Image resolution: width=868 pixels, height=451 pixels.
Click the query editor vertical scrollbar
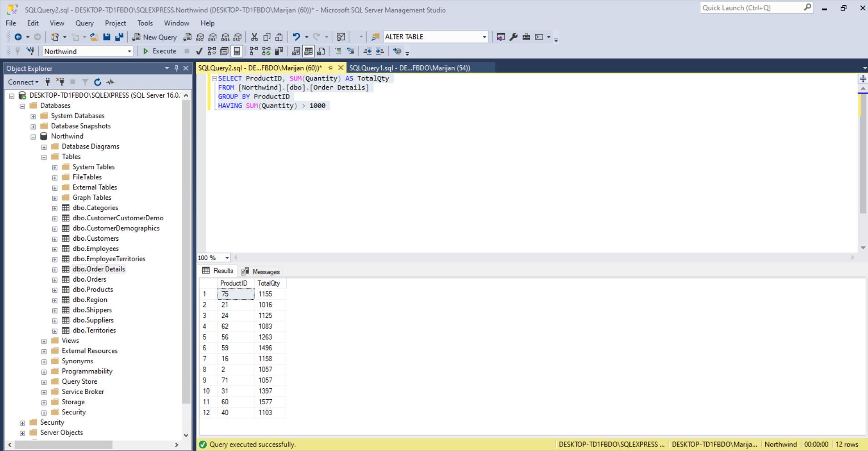pos(863,154)
